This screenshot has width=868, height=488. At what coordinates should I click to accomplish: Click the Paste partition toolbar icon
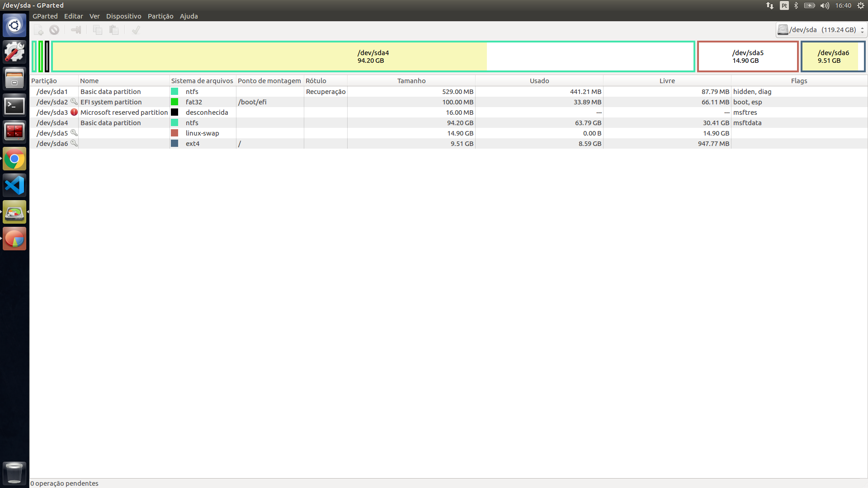[x=114, y=30]
